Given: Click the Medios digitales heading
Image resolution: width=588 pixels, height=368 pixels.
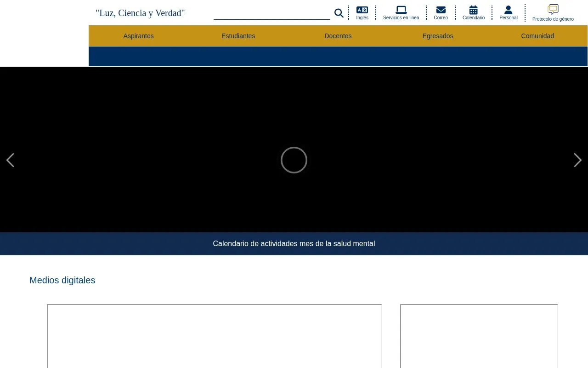Looking at the screenshot, I should [x=62, y=280].
